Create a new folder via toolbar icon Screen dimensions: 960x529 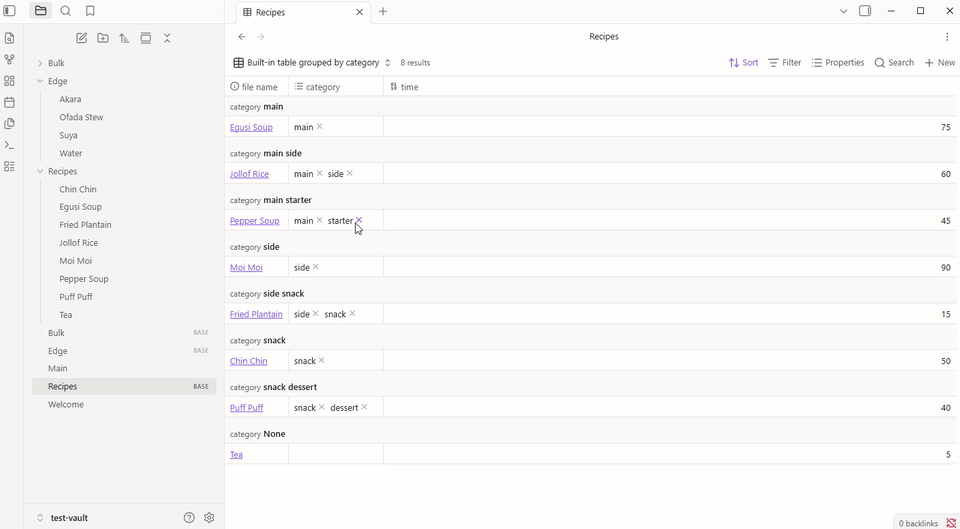pyautogui.click(x=103, y=38)
